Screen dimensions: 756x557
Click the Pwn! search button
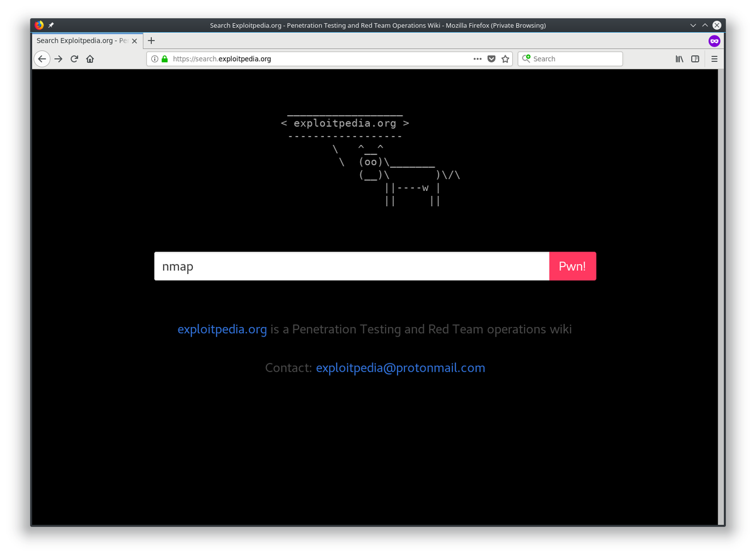[x=573, y=267]
